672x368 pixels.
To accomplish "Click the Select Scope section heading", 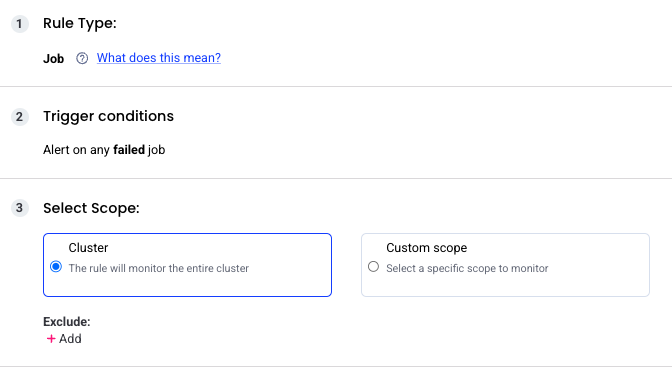I will click(91, 208).
